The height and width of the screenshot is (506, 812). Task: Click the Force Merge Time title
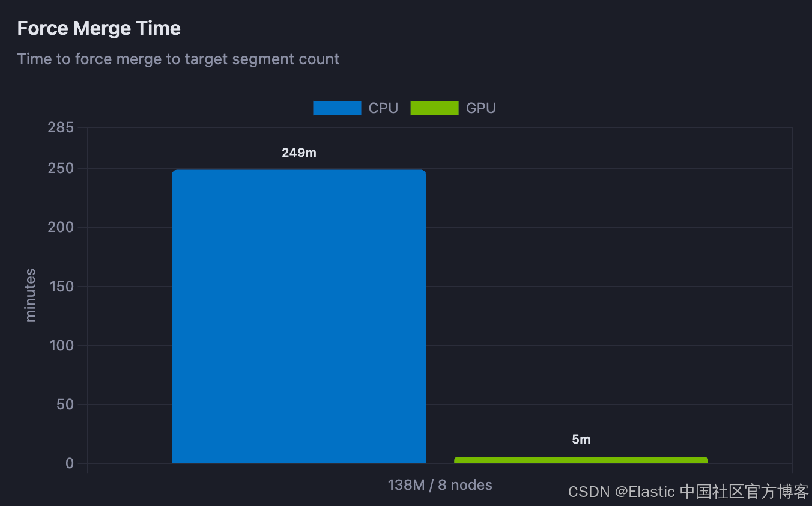point(99,28)
